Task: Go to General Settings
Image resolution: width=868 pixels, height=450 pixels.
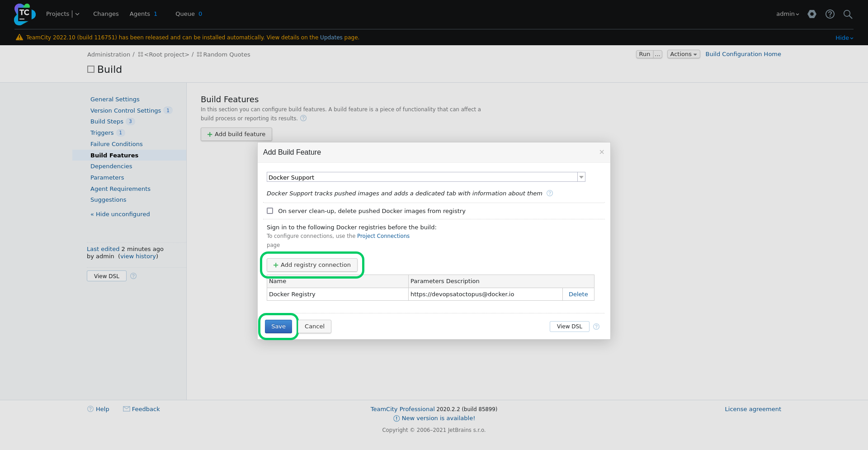Action: click(115, 99)
